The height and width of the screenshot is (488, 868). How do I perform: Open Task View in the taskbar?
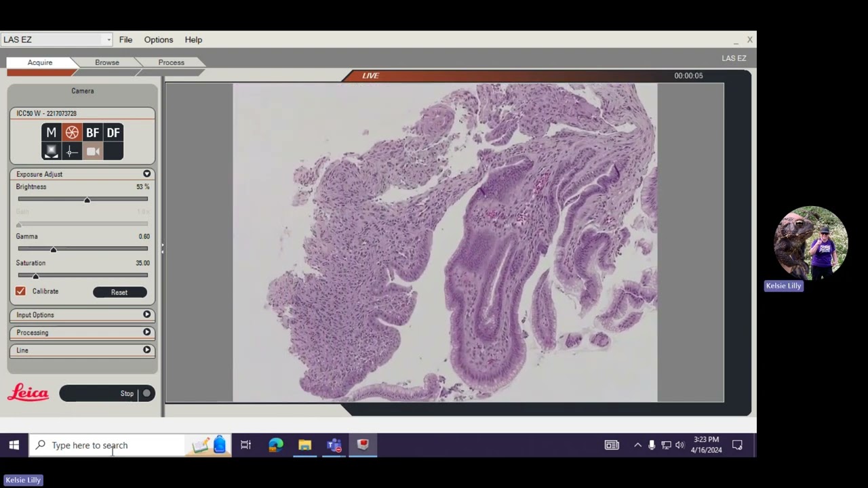pos(245,445)
